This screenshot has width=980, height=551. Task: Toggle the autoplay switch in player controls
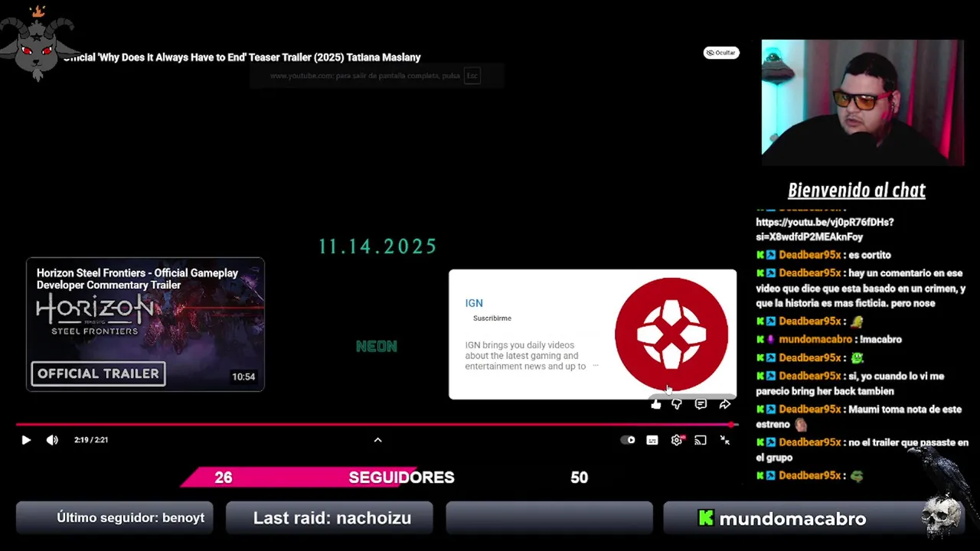point(628,440)
